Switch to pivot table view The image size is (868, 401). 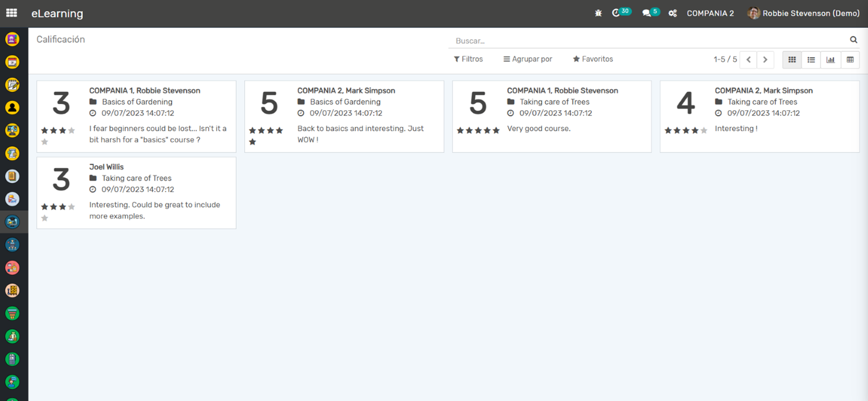tap(850, 59)
